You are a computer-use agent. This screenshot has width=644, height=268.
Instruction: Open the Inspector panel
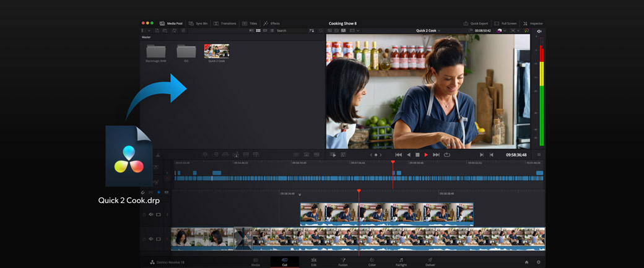pyautogui.click(x=533, y=24)
